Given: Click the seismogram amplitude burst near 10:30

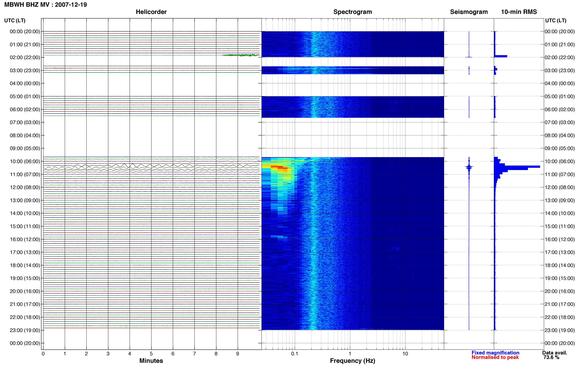Looking at the screenshot, I should [469, 167].
